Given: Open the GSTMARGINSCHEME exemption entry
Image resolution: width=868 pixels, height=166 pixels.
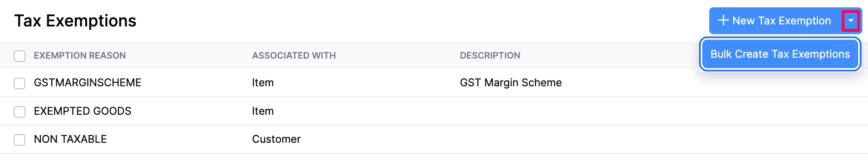Looking at the screenshot, I should pyautogui.click(x=88, y=83).
